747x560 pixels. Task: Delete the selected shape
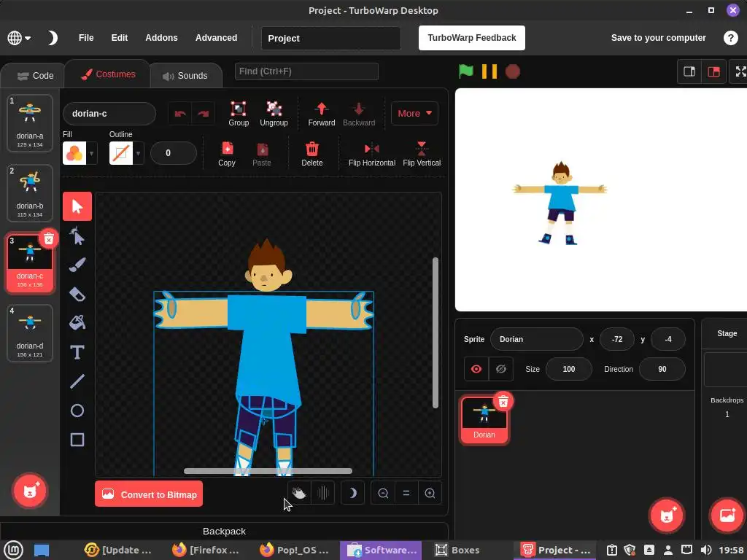pyautogui.click(x=312, y=153)
